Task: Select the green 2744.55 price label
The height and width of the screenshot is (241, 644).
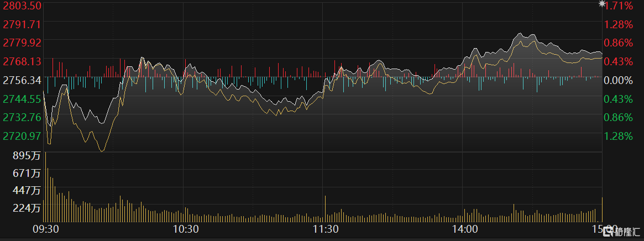Action: pyautogui.click(x=22, y=99)
